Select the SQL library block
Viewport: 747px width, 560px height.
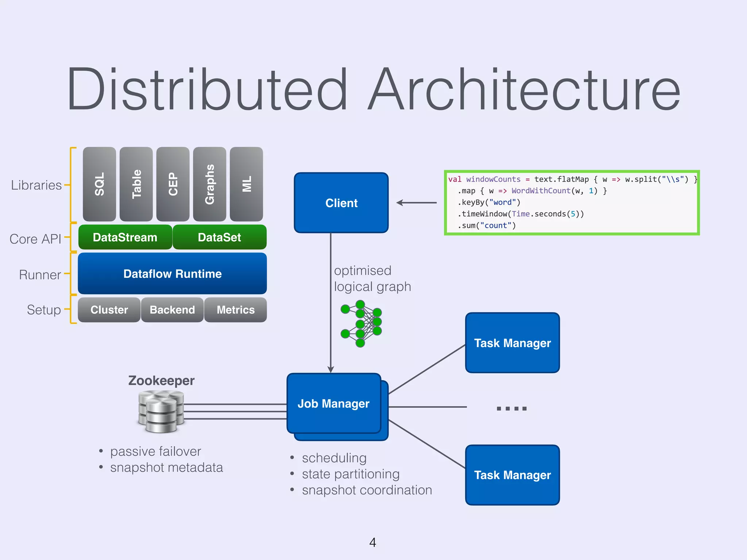pyautogui.click(x=99, y=184)
